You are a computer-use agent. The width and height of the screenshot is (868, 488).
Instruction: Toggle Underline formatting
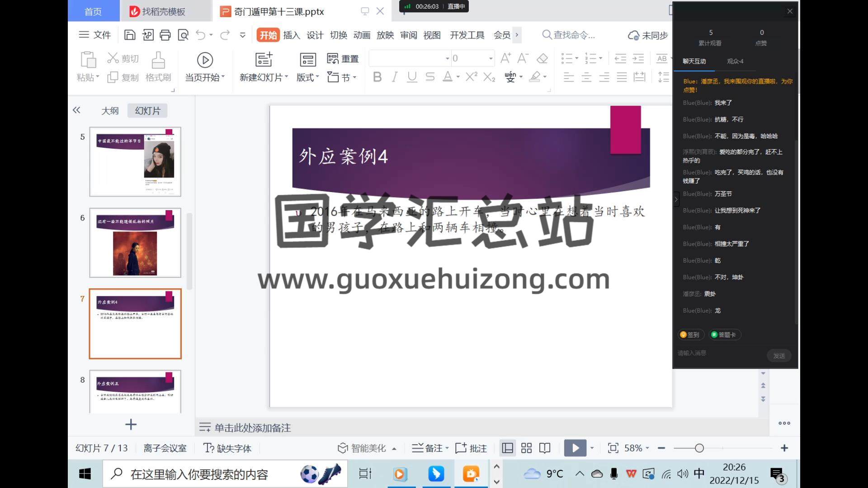[x=412, y=77]
